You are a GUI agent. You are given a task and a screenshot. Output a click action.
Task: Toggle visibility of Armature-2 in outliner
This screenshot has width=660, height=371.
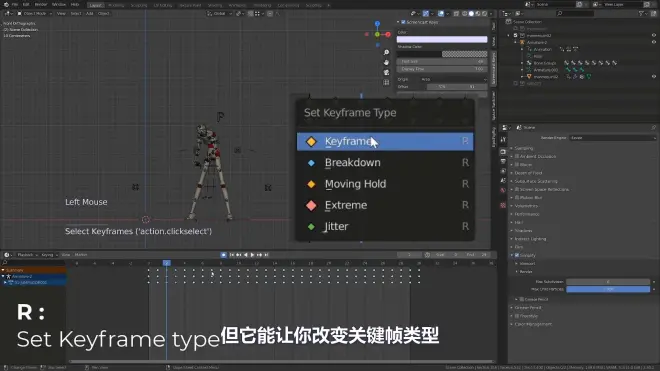(x=654, y=42)
